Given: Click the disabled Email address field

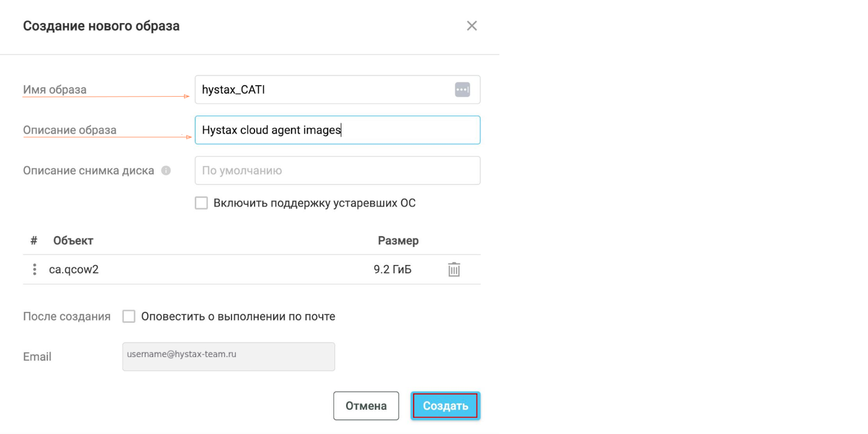Looking at the screenshot, I should [x=229, y=356].
